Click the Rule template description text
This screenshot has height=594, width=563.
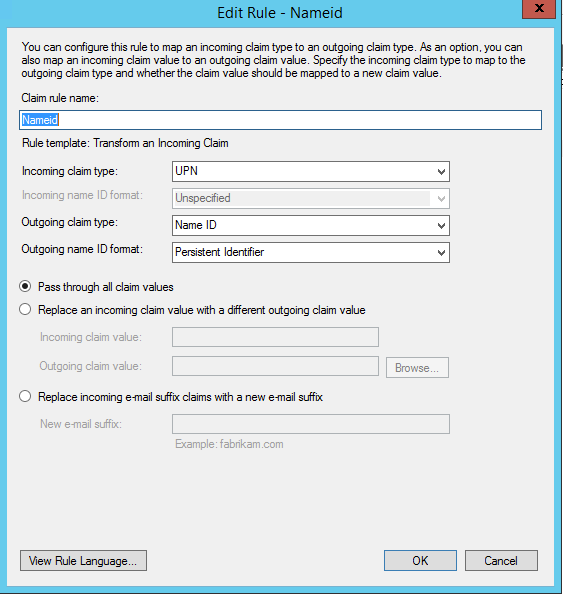[125, 143]
